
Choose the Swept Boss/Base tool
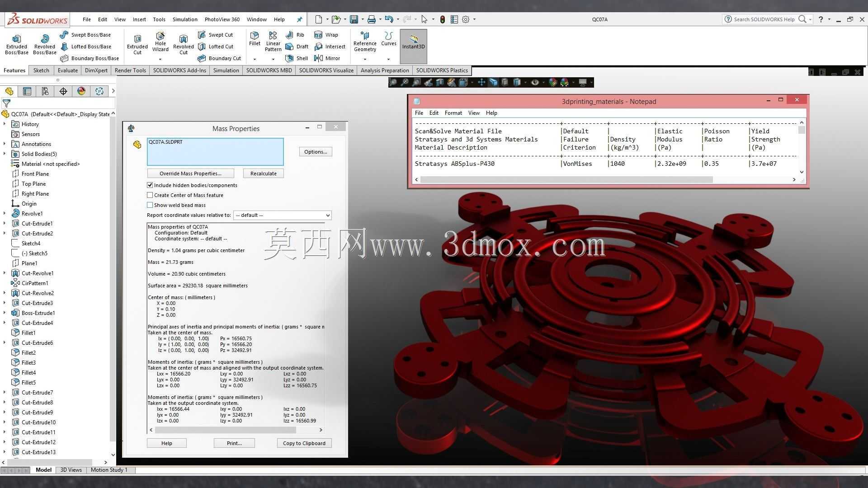tap(85, 35)
